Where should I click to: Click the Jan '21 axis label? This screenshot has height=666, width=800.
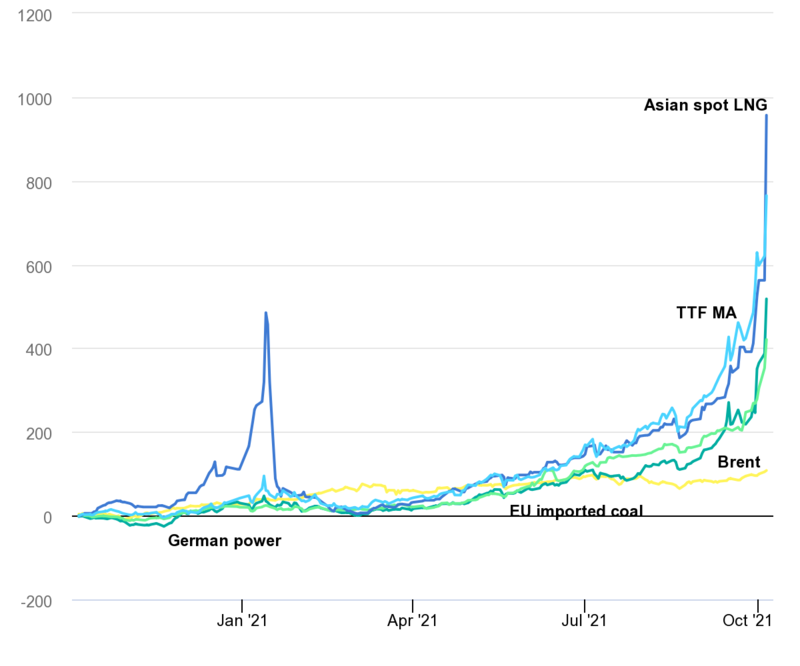tap(242, 621)
